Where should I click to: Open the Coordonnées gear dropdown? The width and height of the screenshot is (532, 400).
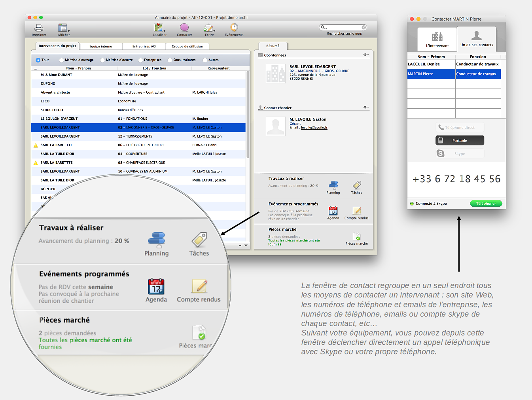pos(366,55)
